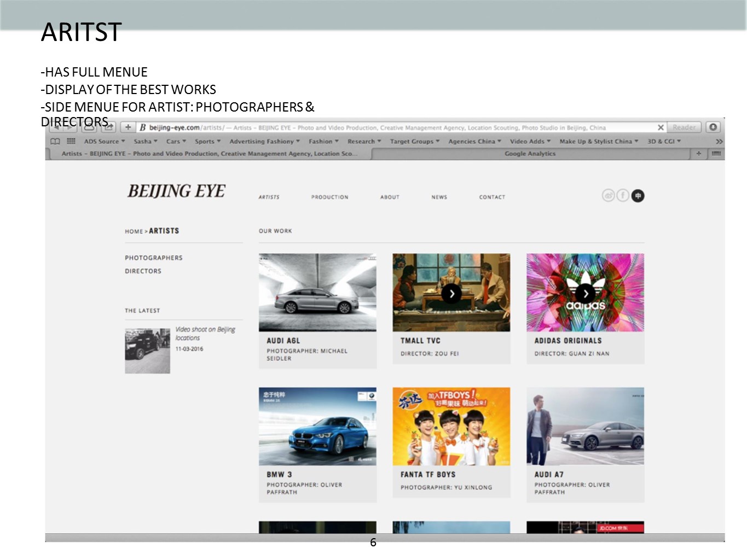
Task: Open the reading list book icon
Action: pyautogui.click(x=55, y=141)
